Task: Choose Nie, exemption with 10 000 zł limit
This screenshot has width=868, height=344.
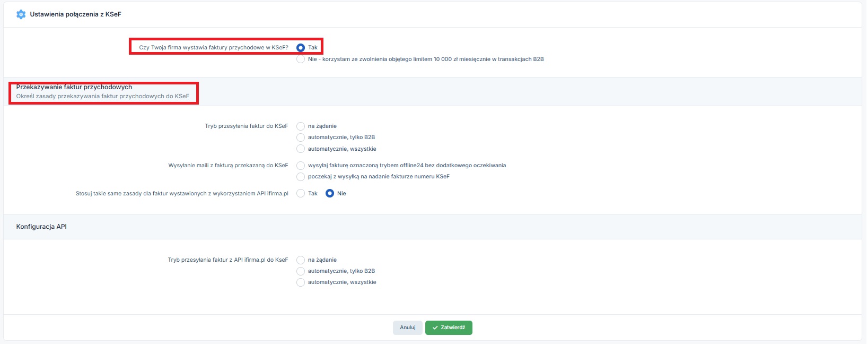Action: point(301,59)
